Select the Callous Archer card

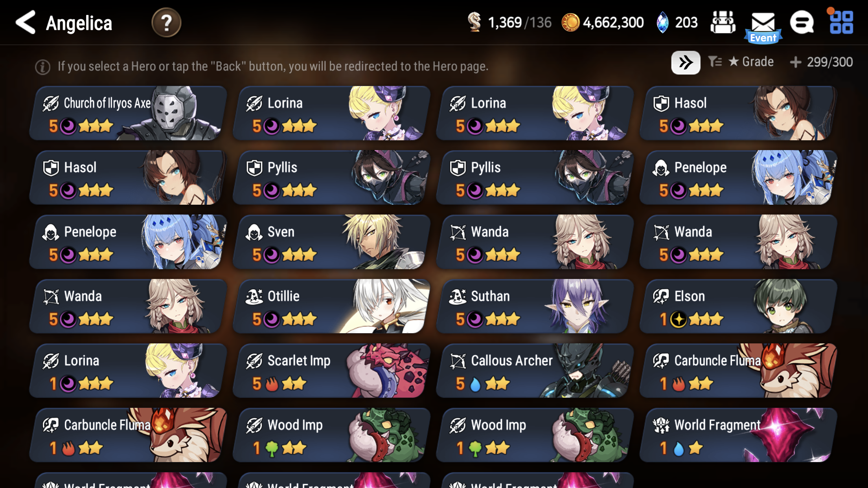pos(535,371)
